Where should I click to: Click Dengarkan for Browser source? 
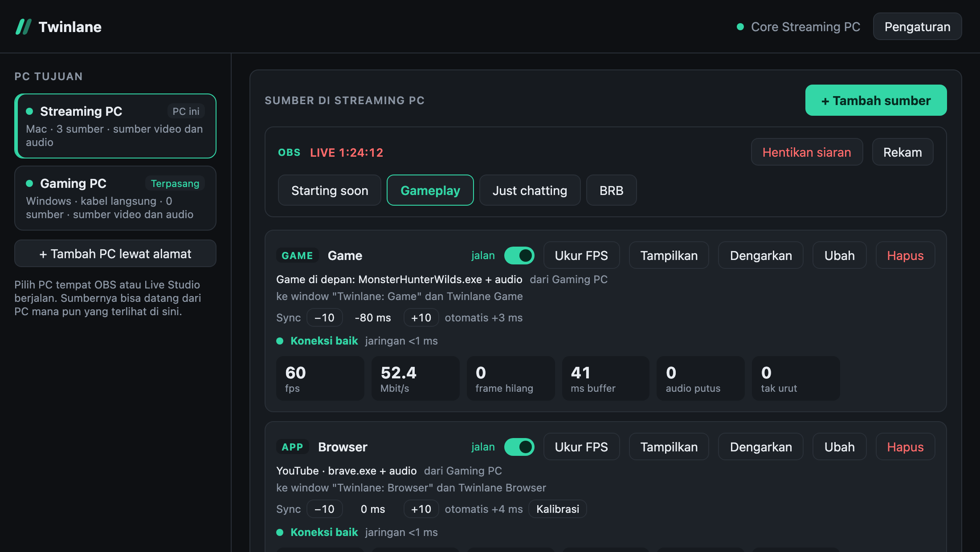[761, 447]
